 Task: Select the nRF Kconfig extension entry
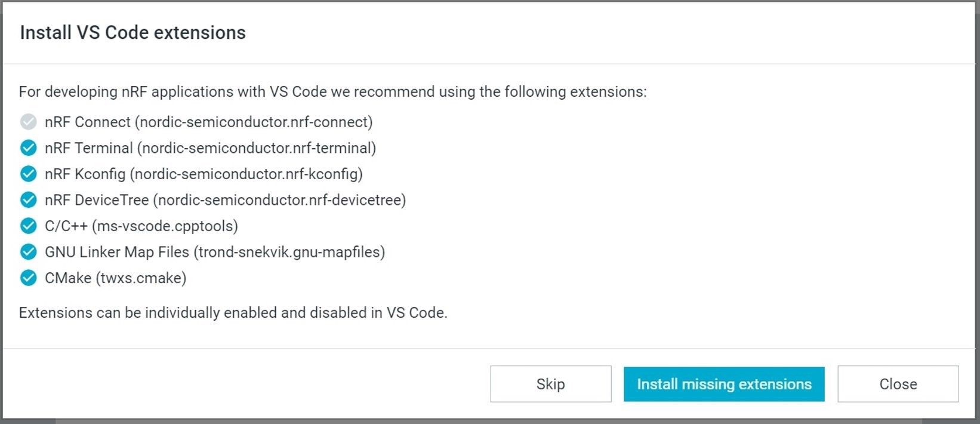click(x=203, y=174)
